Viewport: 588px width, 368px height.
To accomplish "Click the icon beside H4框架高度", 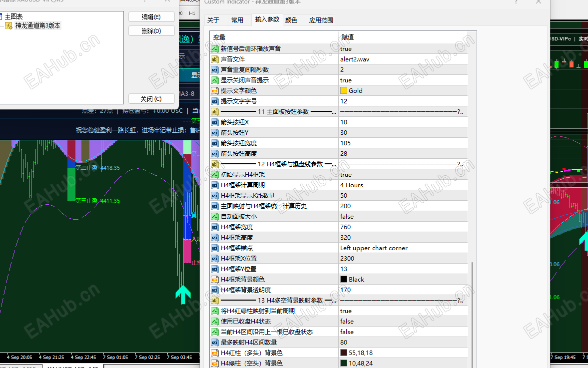I will 214,238.
